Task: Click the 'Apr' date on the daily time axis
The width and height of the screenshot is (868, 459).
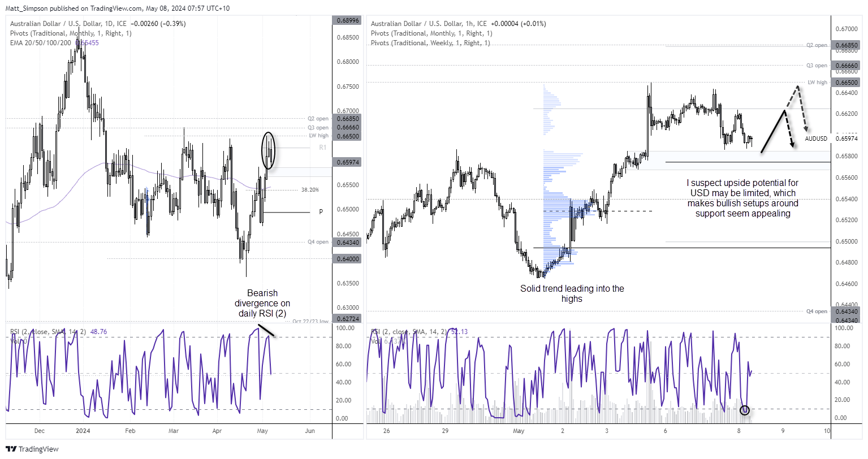Action: pyautogui.click(x=217, y=431)
